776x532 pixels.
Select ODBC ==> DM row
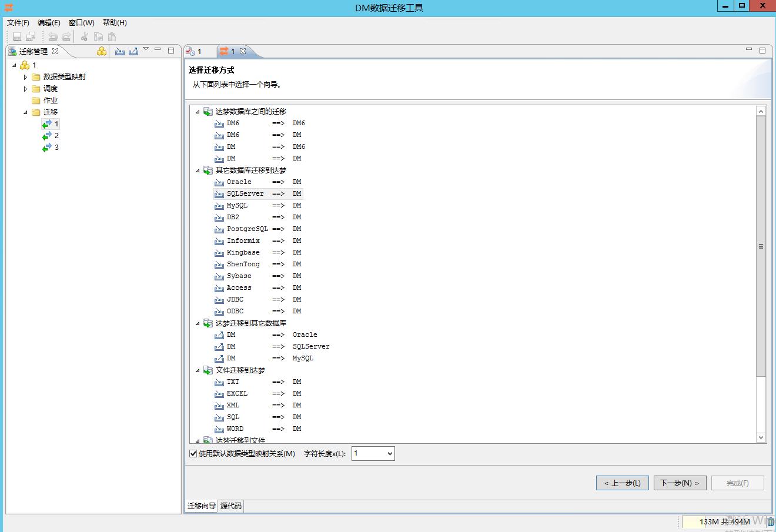tap(259, 311)
